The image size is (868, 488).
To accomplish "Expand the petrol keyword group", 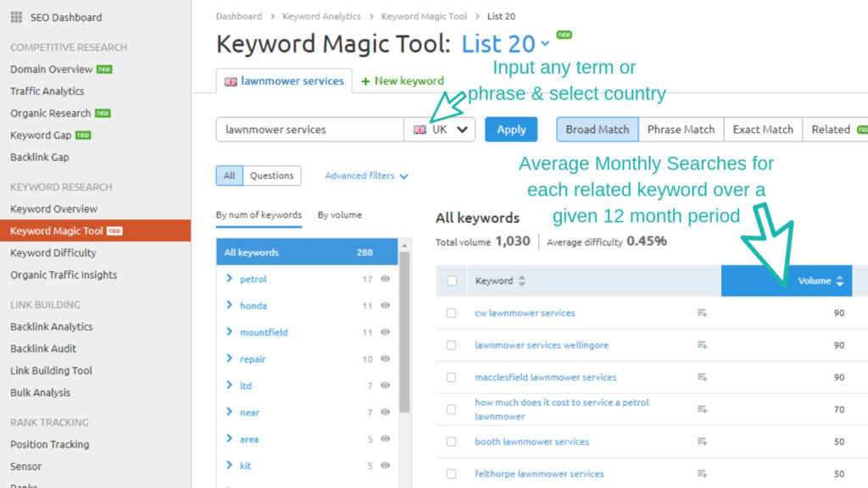I will click(229, 278).
